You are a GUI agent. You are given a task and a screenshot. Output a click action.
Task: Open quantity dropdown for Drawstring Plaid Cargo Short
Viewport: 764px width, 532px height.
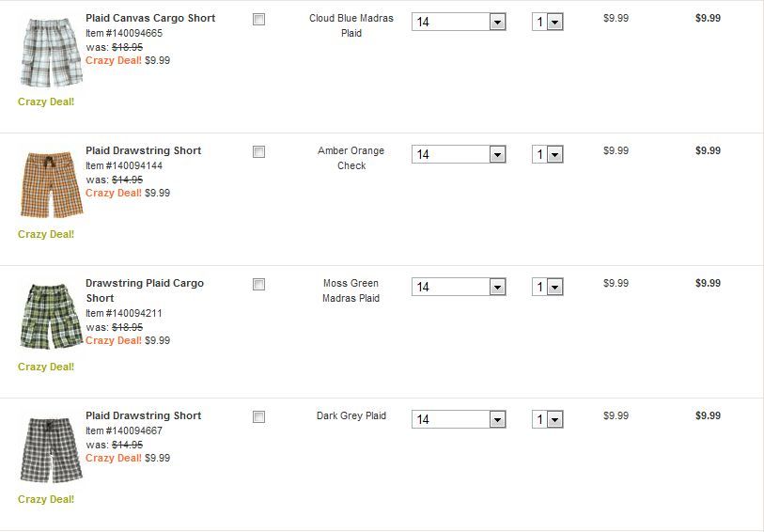548,287
